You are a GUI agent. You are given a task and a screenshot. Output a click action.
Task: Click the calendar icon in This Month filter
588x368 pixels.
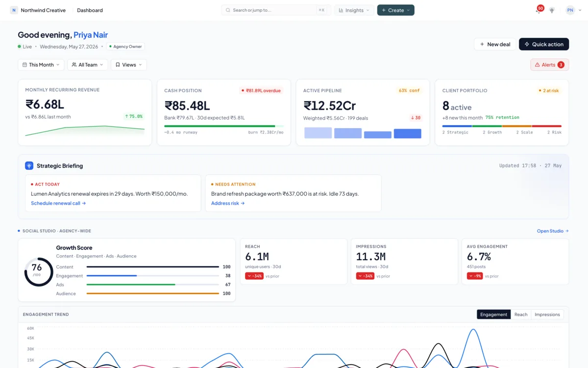pos(24,65)
